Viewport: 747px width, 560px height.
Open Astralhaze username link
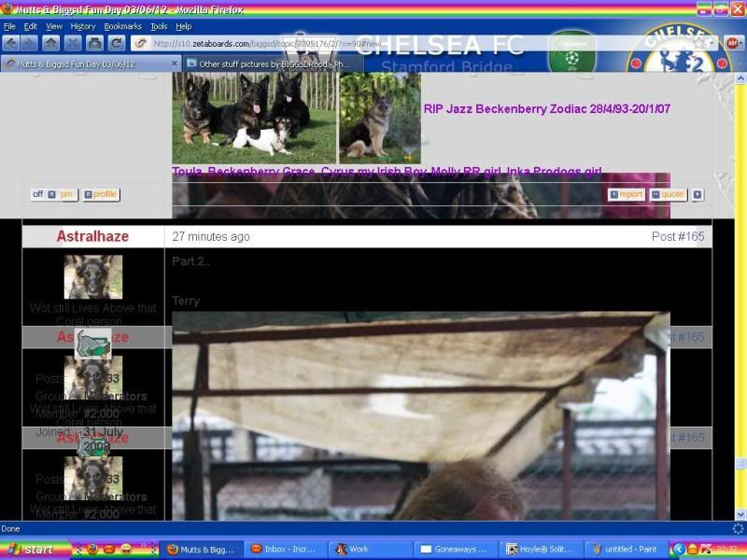tap(92, 237)
